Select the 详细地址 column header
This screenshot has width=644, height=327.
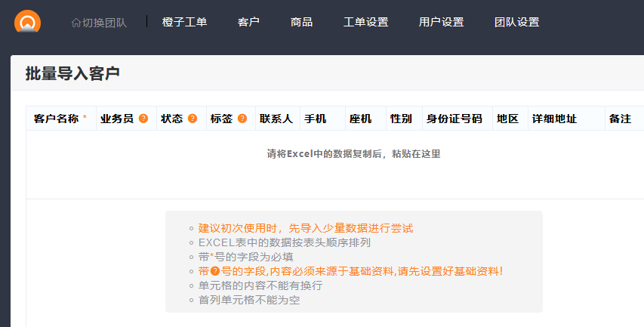(554, 119)
